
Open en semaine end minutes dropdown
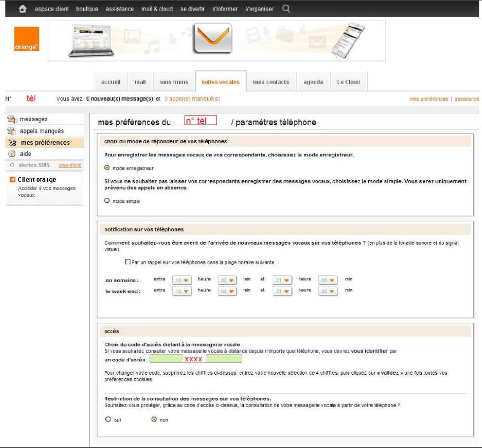point(327,280)
